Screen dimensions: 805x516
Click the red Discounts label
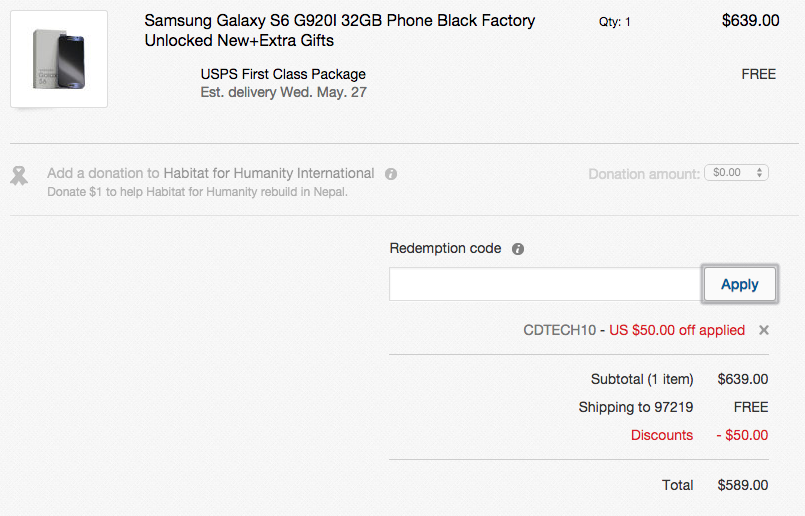pos(662,435)
